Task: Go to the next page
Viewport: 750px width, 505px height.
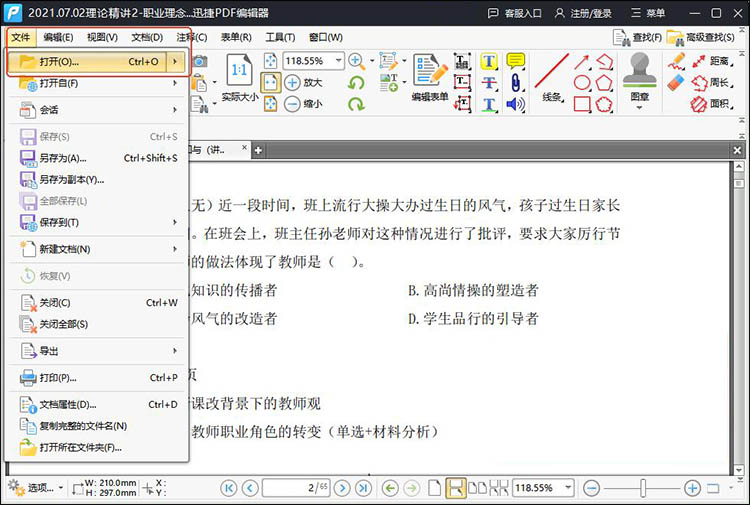Action: 342,488
